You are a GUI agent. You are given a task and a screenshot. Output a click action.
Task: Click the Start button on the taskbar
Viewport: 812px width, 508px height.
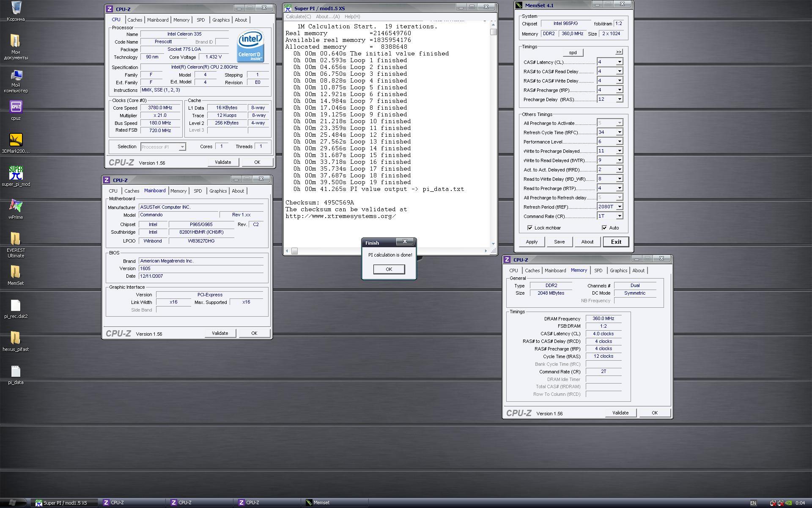click(x=14, y=502)
